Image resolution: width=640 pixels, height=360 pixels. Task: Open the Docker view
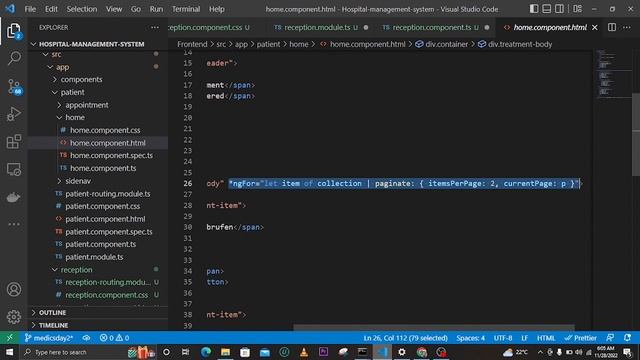pos(13,197)
